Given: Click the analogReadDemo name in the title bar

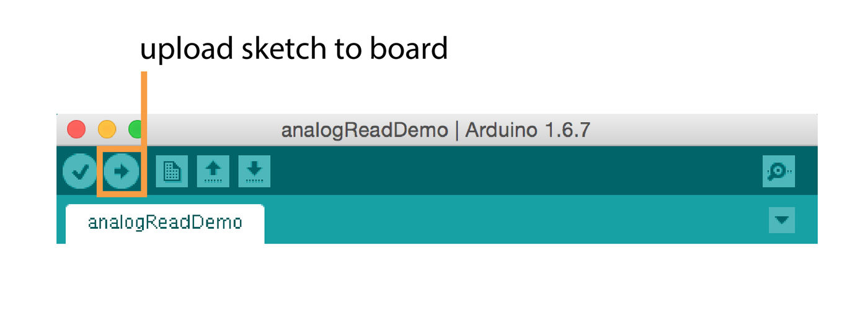Looking at the screenshot, I should click(364, 130).
